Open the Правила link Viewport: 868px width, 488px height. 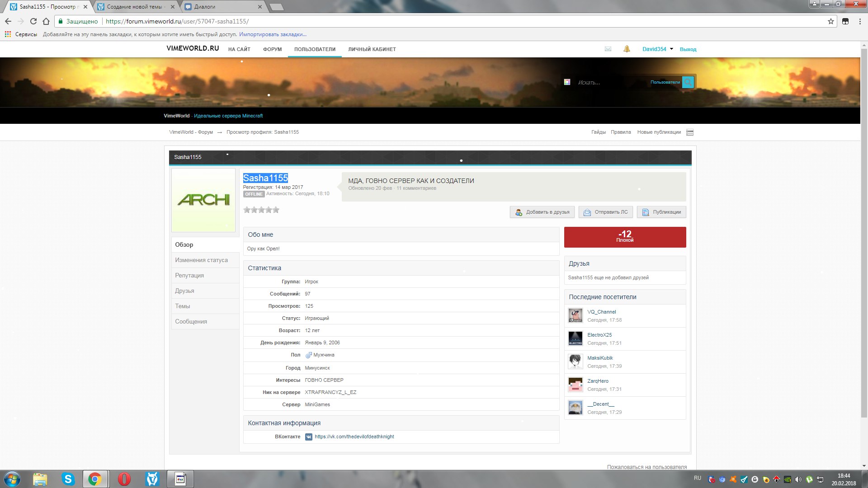[621, 132]
